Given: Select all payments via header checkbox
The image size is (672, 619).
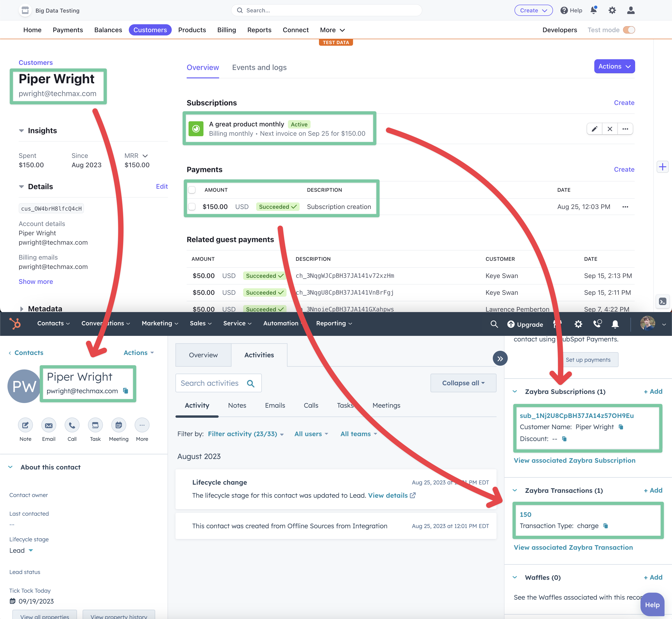Looking at the screenshot, I should [192, 190].
